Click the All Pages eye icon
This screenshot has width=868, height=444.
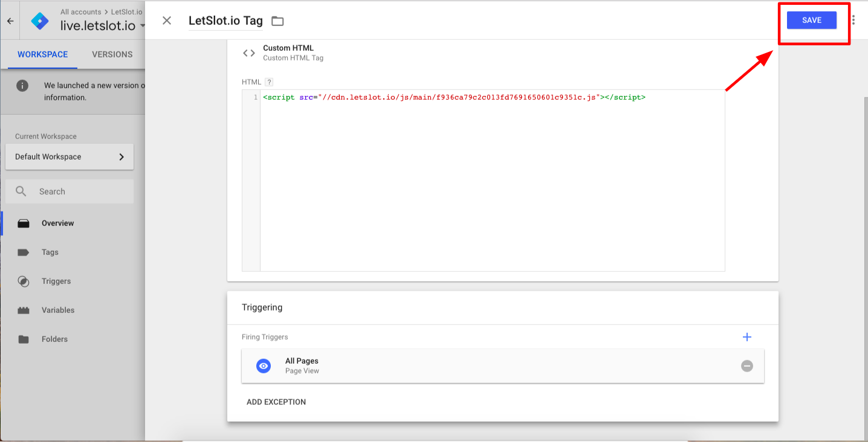pyautogui.click(x=263, y=366)
